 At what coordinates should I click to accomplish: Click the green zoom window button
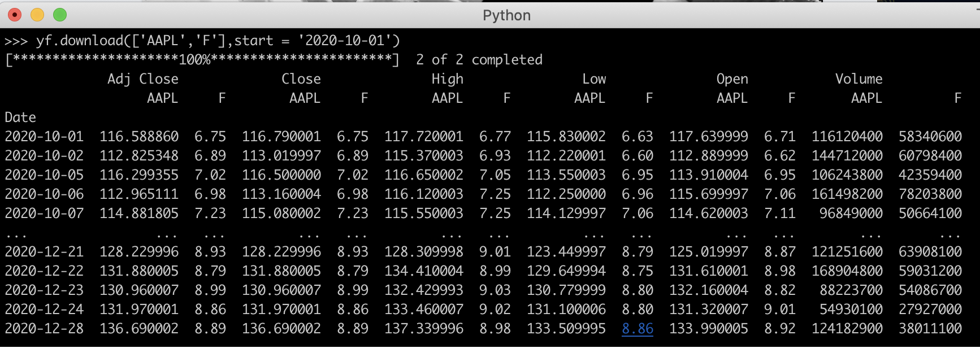coord(60,15)
